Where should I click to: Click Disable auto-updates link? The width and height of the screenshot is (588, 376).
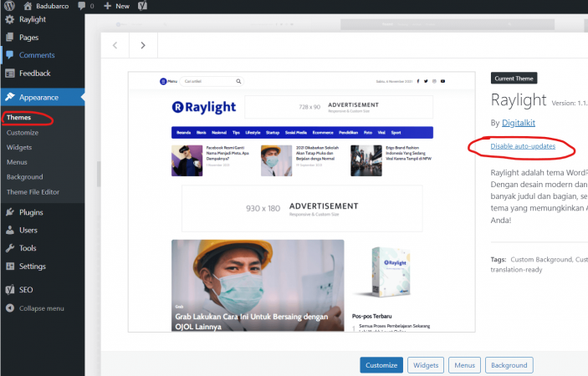(x=523, y=146)
